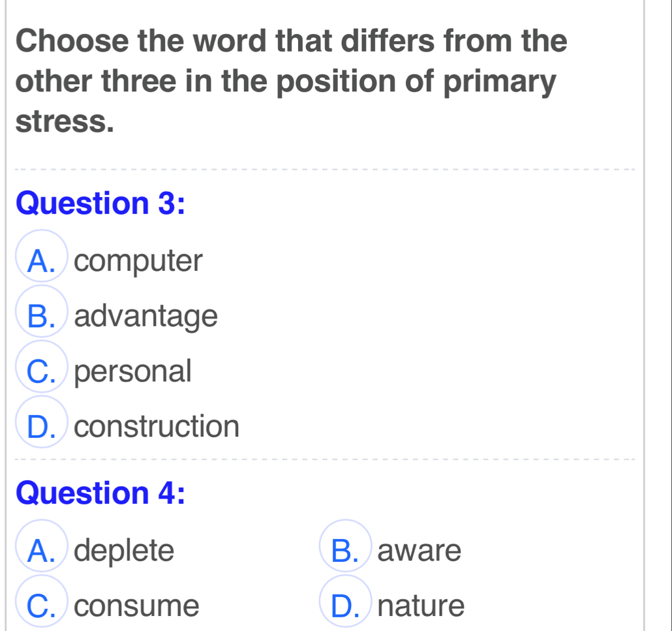Viewport: 672px width, 631px height.
Task: Click the word "personal" answer text
Action: pyautogui.click(x=138, y=372)
